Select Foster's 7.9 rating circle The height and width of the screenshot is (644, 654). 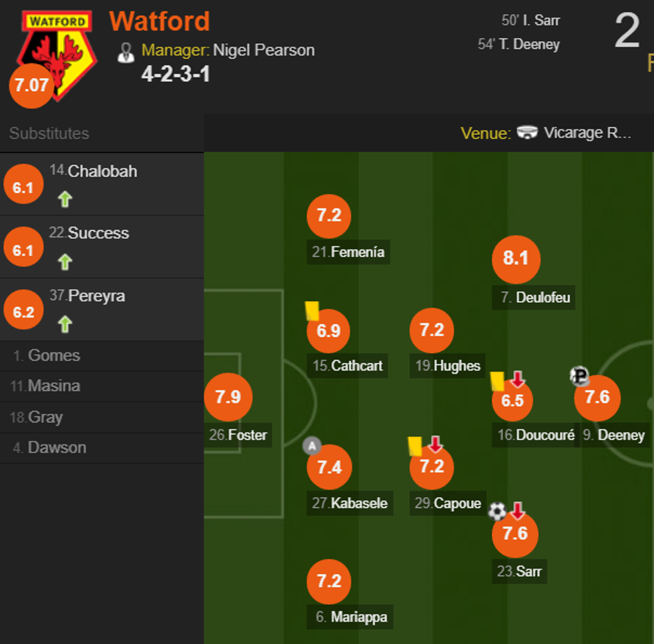[x=228, y=397]
